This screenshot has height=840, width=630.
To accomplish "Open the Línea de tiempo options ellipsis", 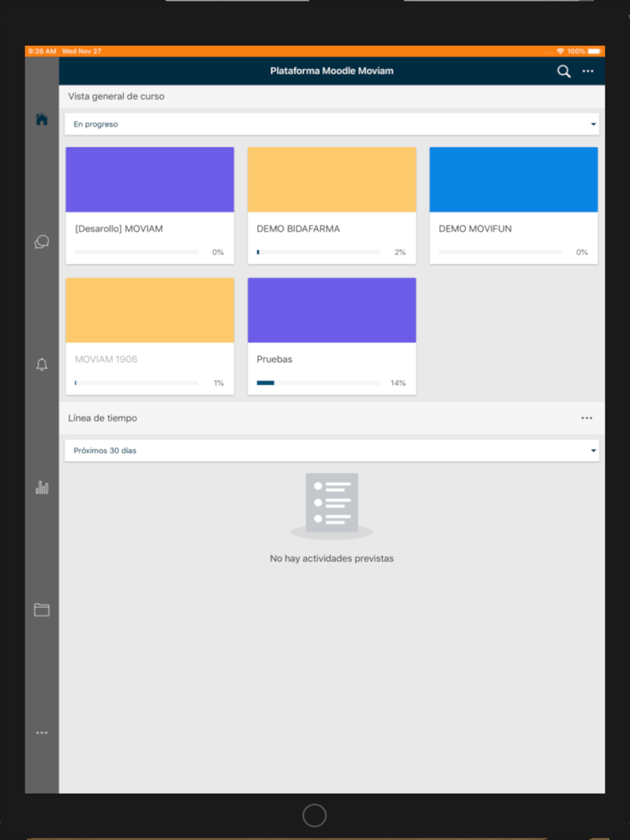I will [x=587, y=418].
